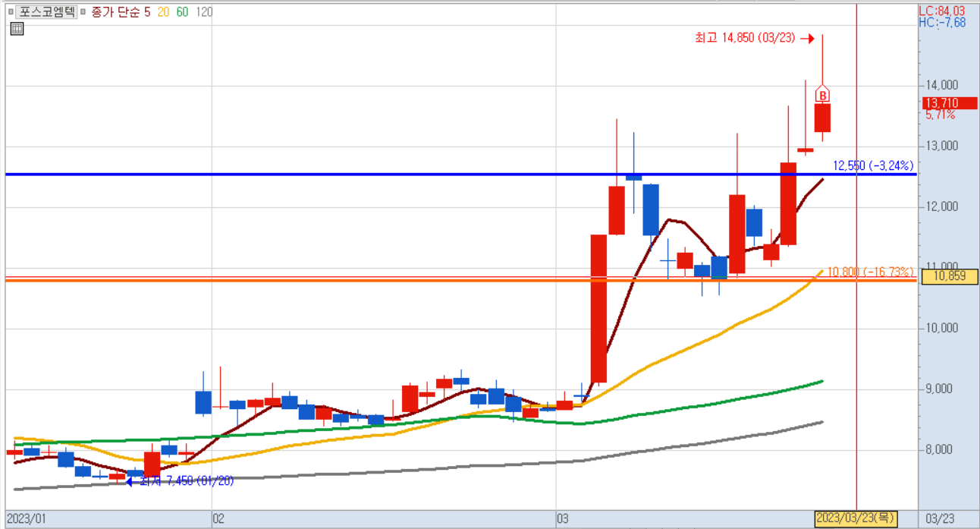This screenshot has height=529, width=980.
Task: Toggle the small square before 포스코엠텍
Action: [x=9, y=12]
